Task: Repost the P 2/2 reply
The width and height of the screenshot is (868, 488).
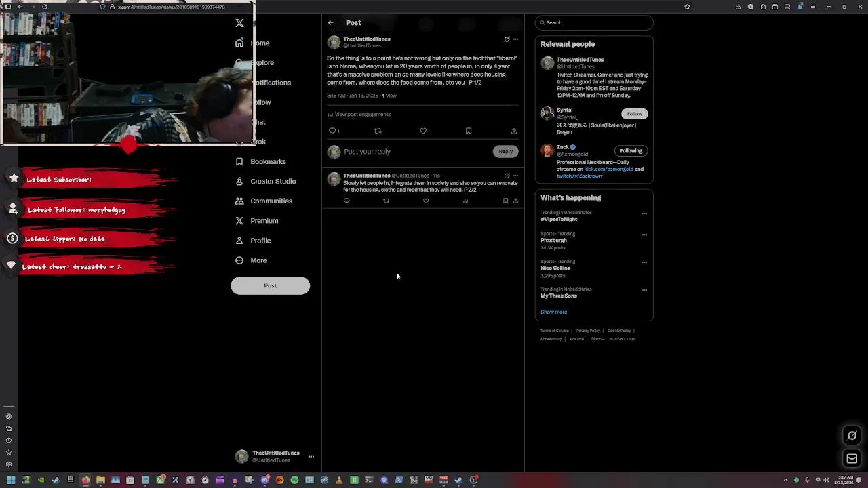Action: (x=386, y=201)
